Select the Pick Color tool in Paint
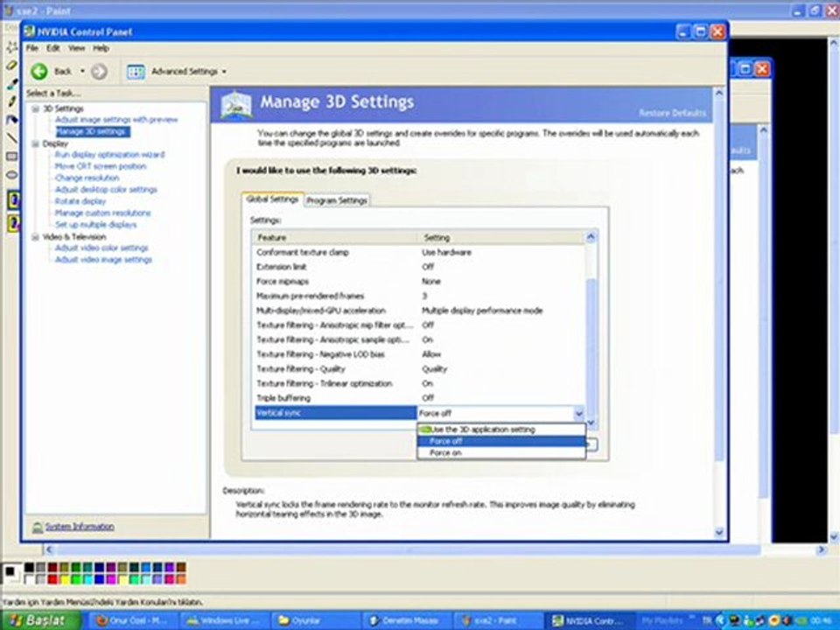The width and height of the screenshot is (840, 630). [11, 84]
